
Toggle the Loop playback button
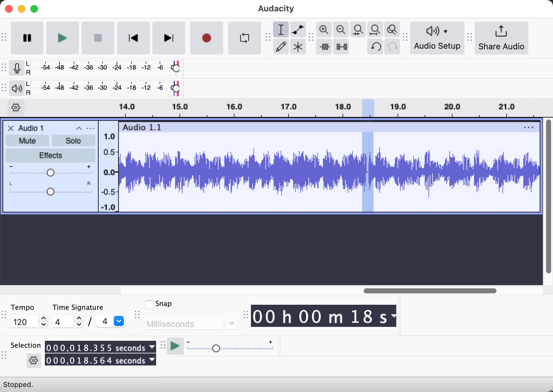[244, 38]
